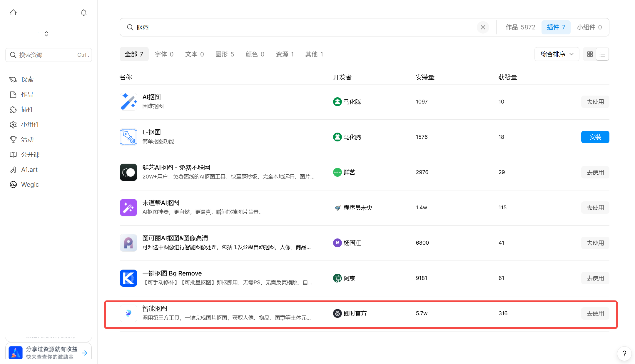Image resolution: width=635 pixels, height=364 pixels.
Task: Open 探索 in the sidebar
Action: (x=27, y=80)
